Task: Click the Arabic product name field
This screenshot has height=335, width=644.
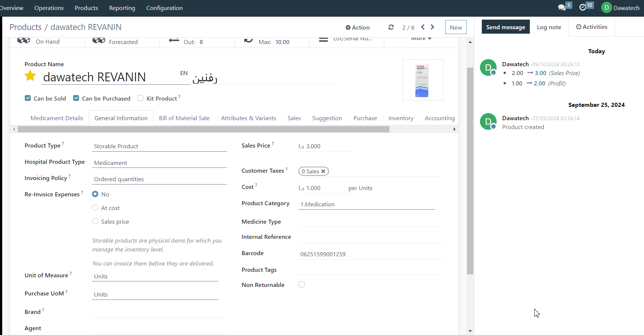Action: pyautogui.click(x=265, y=78)
